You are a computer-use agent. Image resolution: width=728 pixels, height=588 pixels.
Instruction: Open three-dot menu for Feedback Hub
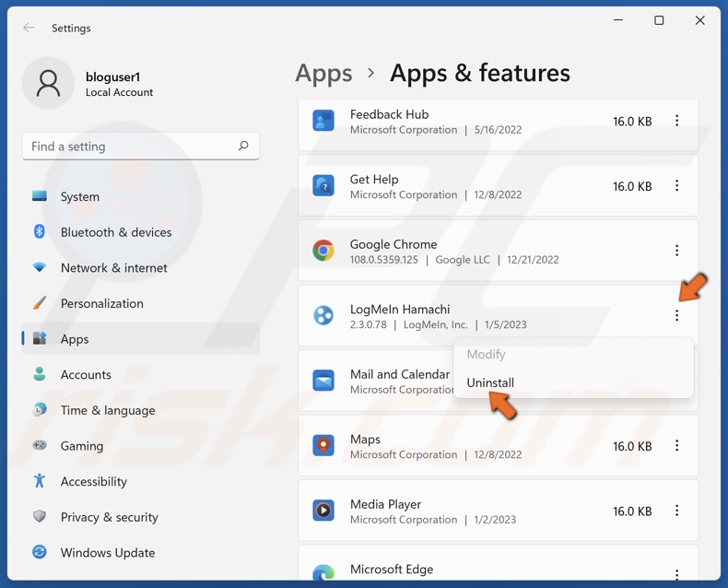tap(676, 121)
